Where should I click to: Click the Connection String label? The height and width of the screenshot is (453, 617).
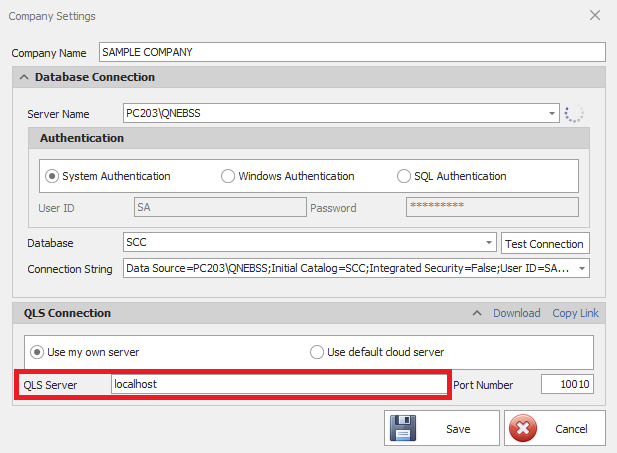[70, 269]
